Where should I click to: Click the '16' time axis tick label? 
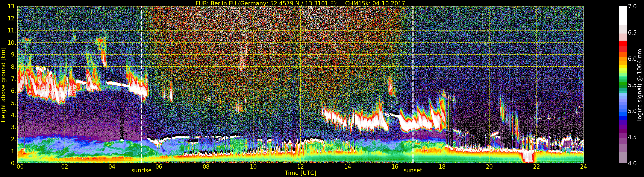click(395, 166)
